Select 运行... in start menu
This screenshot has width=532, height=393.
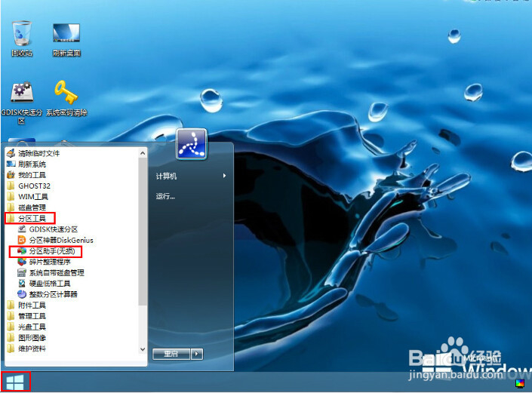165,196
